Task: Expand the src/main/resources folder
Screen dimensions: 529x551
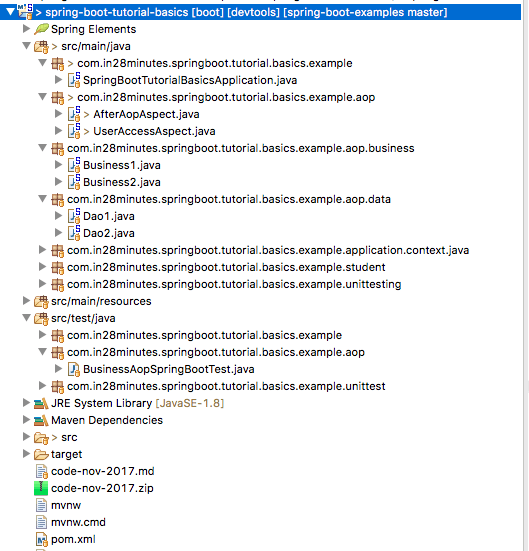Action: pos(26,300)
